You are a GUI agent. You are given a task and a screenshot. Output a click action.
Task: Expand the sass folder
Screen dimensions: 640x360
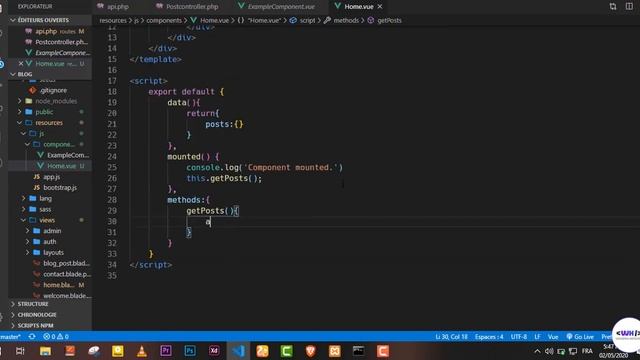click(x=45, y=209)
